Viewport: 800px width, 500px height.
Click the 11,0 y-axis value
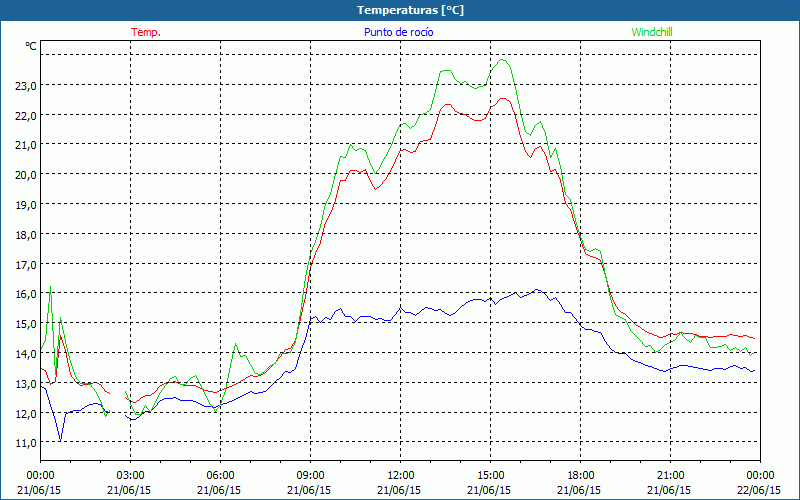[26, 443]
